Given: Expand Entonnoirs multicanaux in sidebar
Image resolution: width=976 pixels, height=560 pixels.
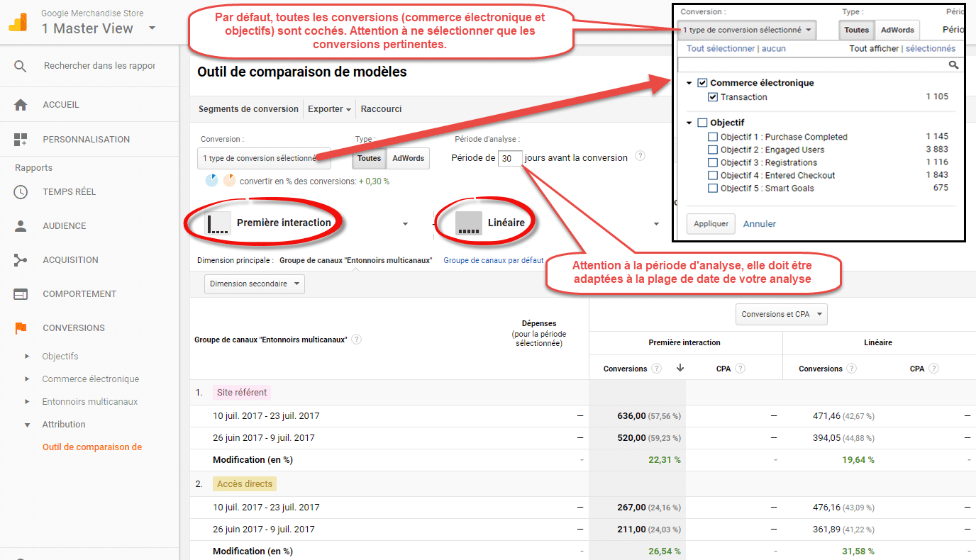Looking at the screenshot, I should pos(89,402).
